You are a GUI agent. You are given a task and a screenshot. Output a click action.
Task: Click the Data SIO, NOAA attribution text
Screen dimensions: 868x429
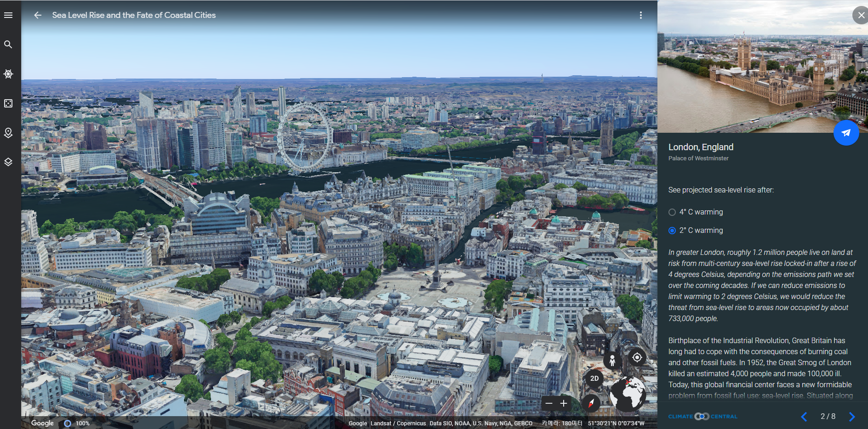(x=481, y=423)
